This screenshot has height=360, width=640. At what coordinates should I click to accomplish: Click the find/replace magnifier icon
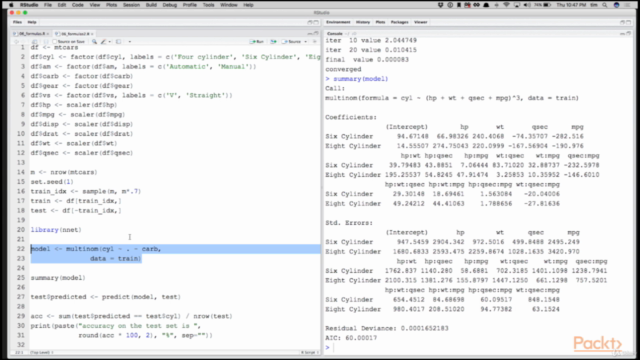(x=94, y=42)
